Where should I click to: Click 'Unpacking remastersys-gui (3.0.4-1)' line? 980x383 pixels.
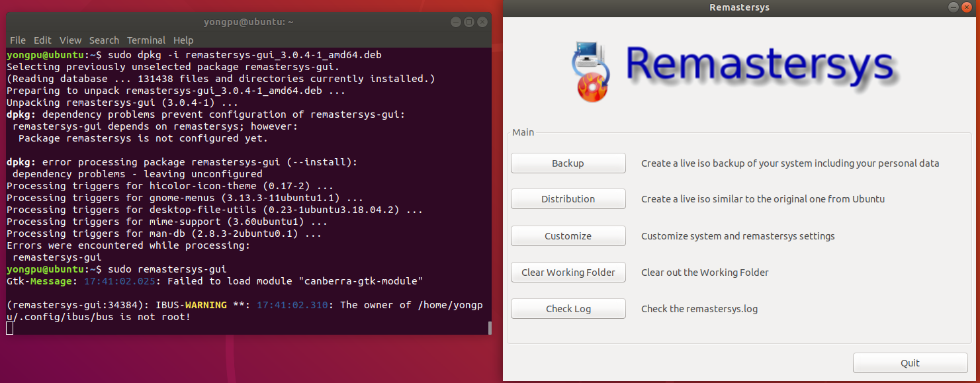click(x=122, y=103)
